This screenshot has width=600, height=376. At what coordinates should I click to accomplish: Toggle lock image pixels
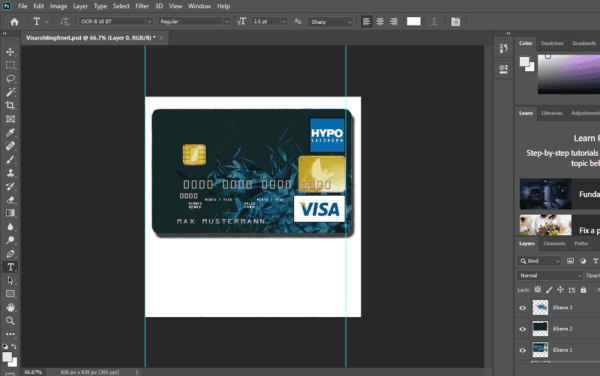(x=549, y=290)
